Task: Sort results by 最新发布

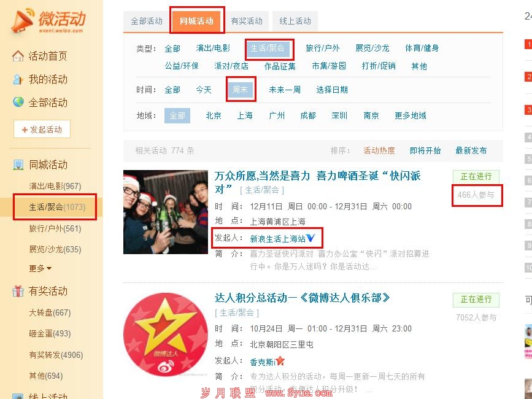Action: tap(471, 150)
